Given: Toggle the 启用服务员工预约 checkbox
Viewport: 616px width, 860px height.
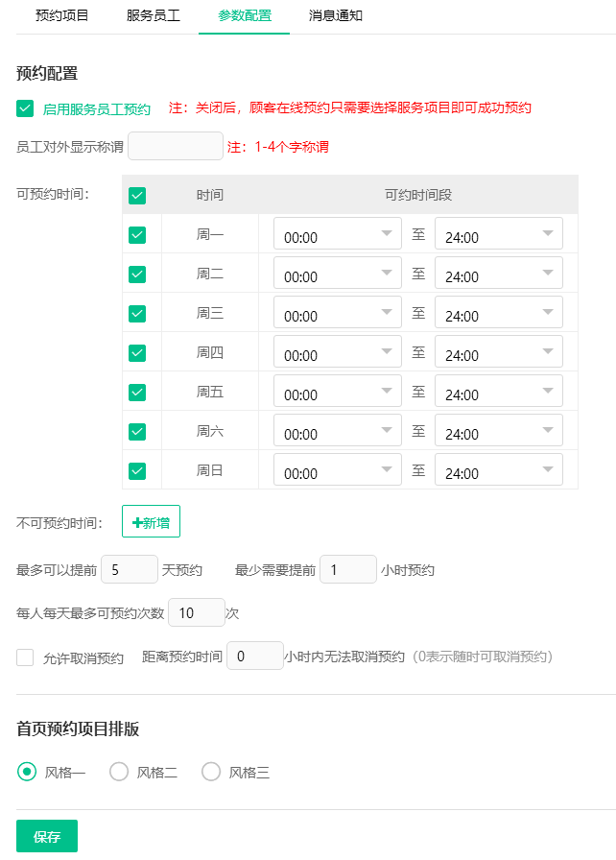Looking at the screenshot, I should tap(25, 108).
